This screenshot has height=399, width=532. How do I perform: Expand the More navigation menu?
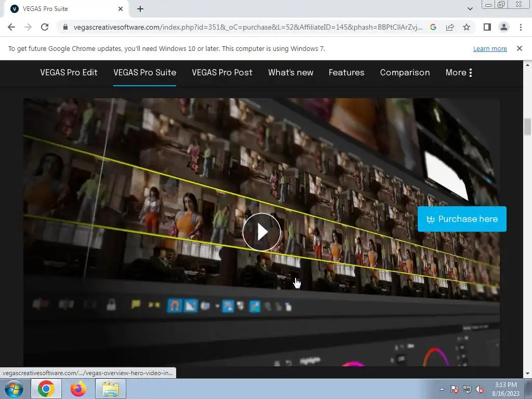coord(459,73)
